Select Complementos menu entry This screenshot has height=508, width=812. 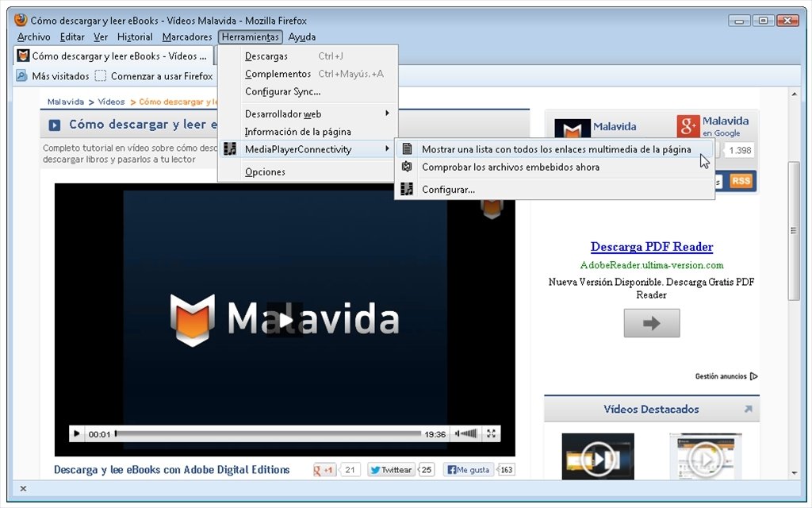[308, 74]
